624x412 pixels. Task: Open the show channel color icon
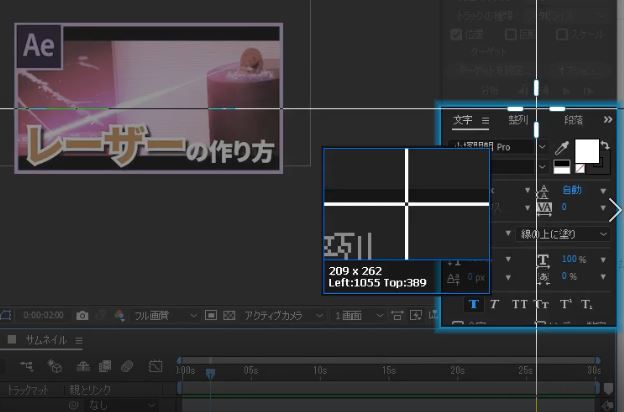tap(119, 315)
